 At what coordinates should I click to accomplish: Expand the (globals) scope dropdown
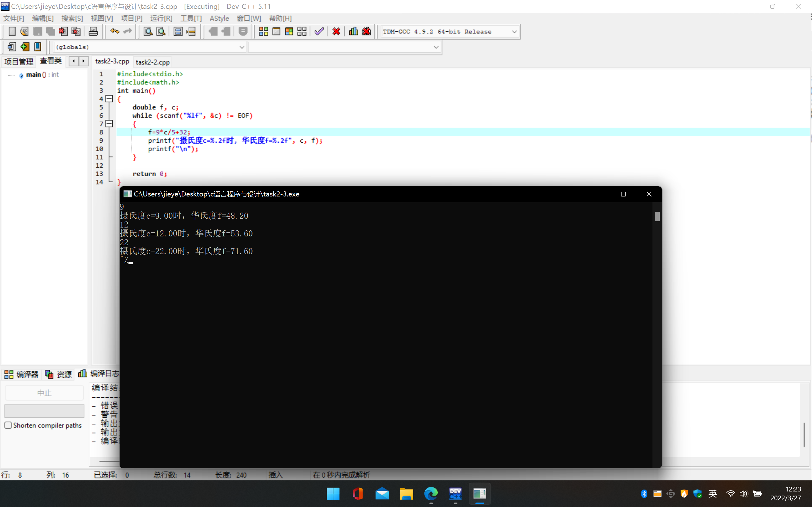242,47
